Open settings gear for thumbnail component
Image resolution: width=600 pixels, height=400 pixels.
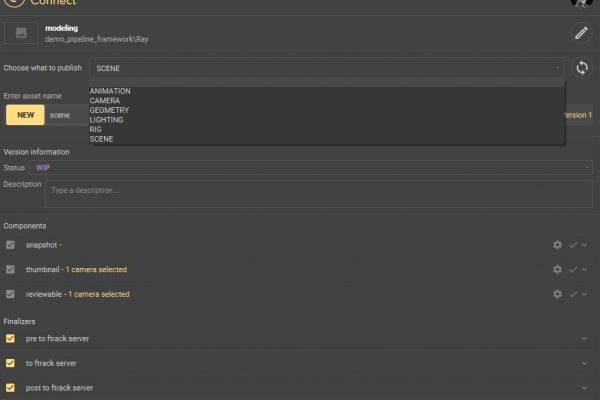click(x=557, y=269)
